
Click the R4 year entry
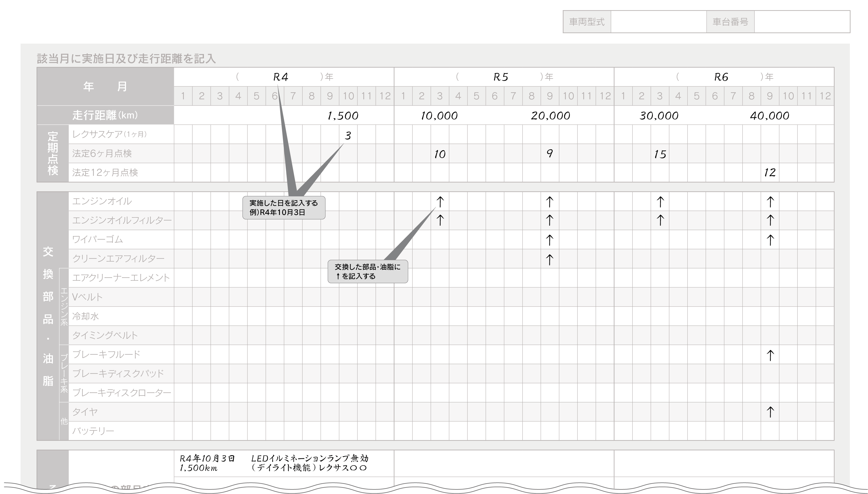pyautogui.click(x=280, y=77)
